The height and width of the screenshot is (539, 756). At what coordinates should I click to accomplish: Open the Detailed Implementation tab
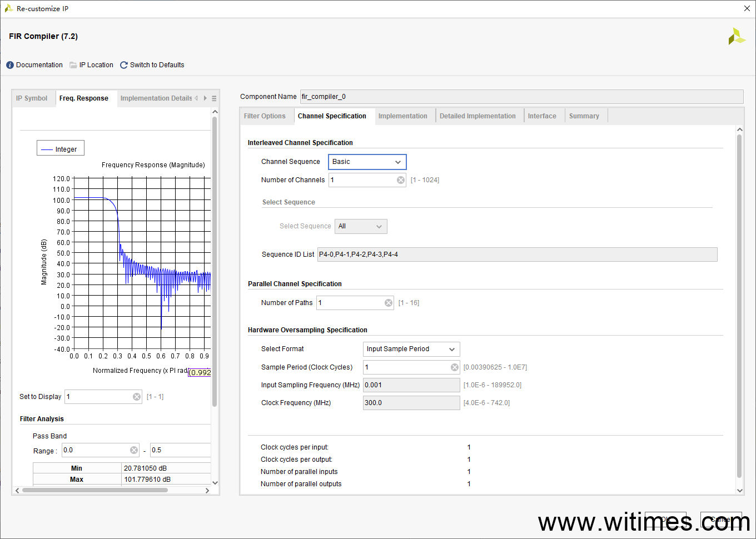coord(478,116)
